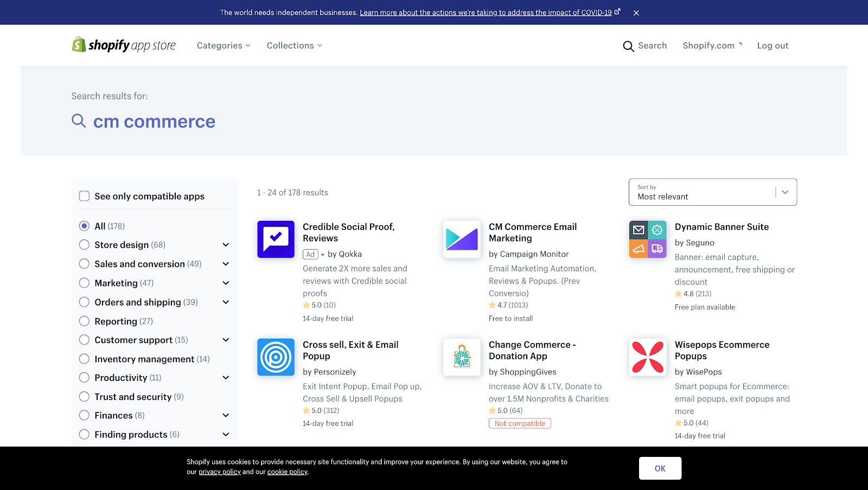Click the Search magnifier icon in header
This screenshot has width=868, height=490.
[628, 46]
